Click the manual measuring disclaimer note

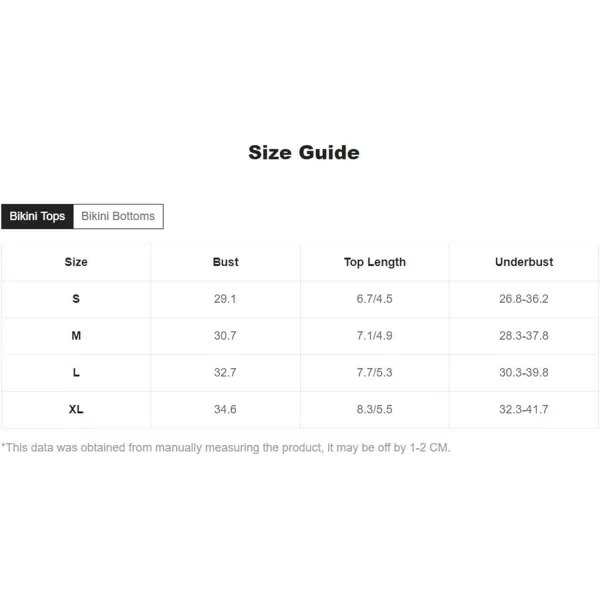click(x=226, y=448)
